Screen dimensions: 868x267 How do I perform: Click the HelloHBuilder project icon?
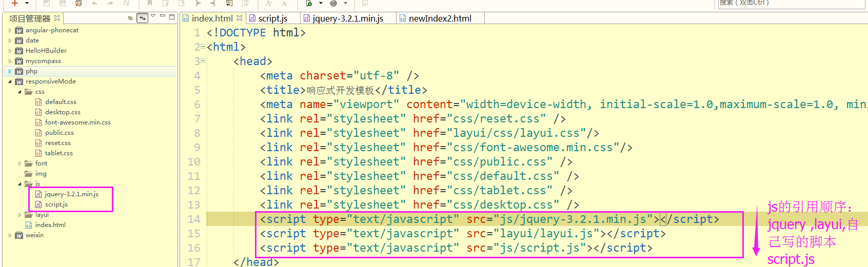(x=19, y=51)
